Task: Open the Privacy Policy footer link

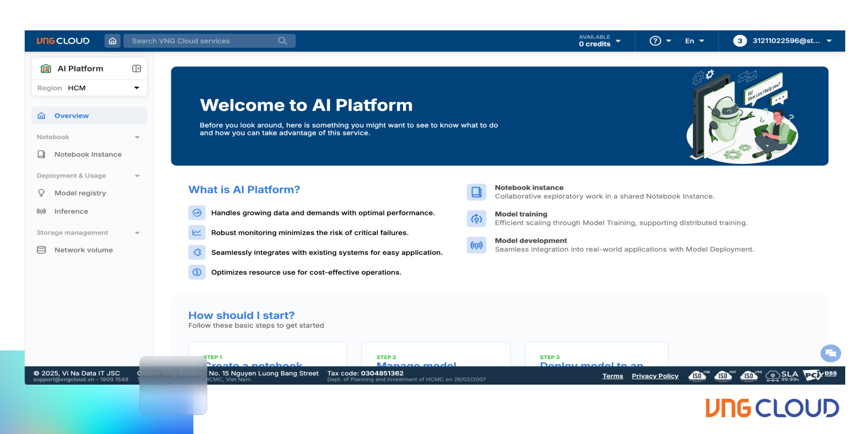Action: [655, 376]
